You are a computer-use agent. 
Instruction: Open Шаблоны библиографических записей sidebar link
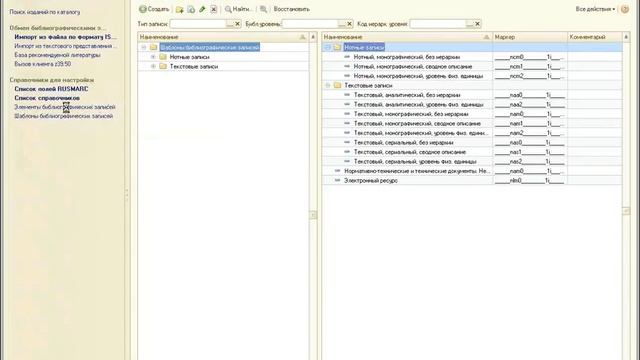point(64,116)
